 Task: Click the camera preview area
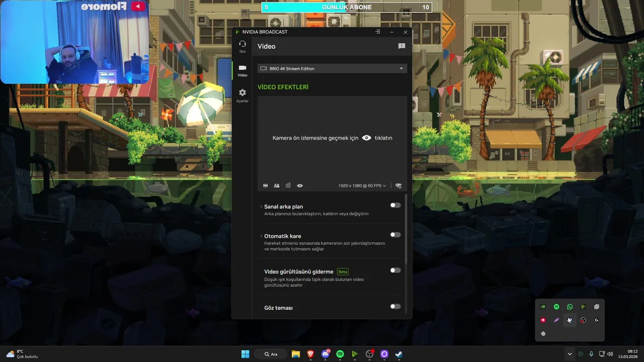(x=332, y=138)
